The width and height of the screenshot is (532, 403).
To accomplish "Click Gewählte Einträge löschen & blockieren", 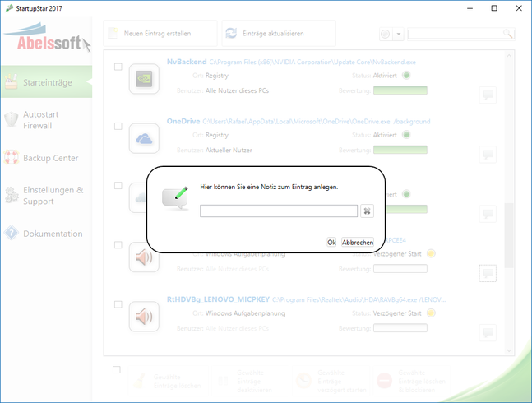I will pyautogui.click(x=412, y=382).
